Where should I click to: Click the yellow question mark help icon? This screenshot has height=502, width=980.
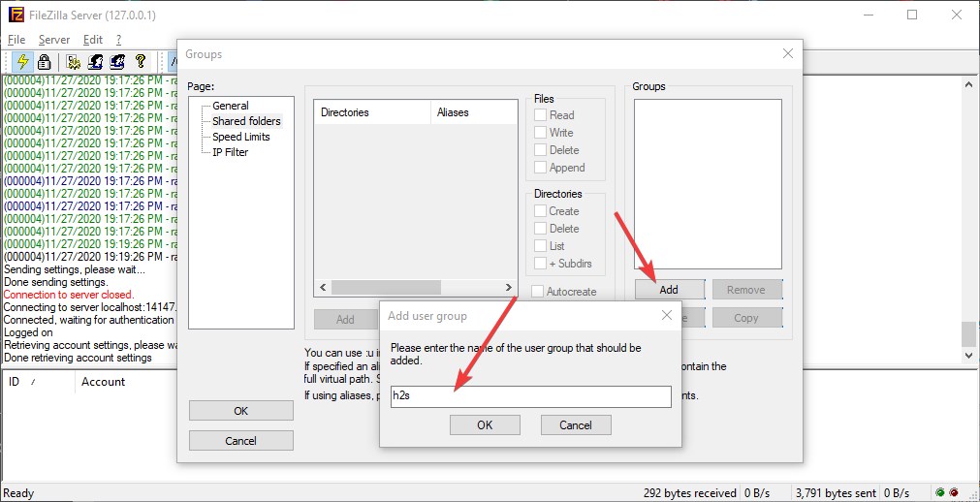pos(140,61)
